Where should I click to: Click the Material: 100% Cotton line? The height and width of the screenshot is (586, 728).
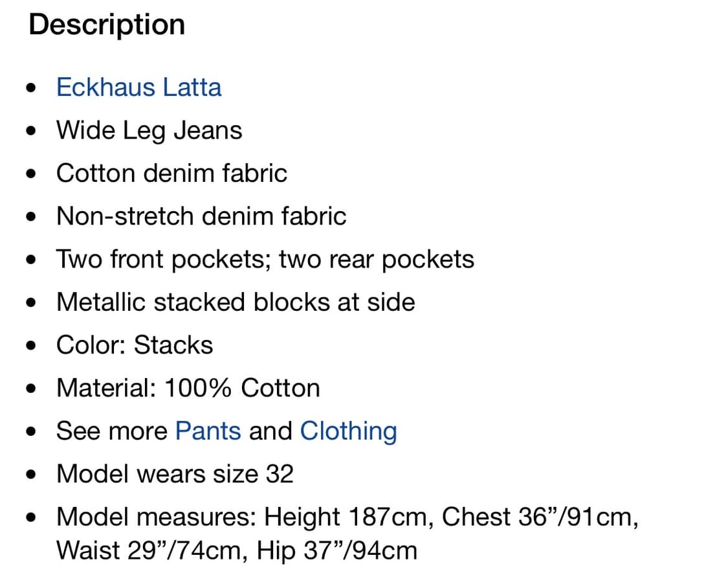click(x=188, y=389)
